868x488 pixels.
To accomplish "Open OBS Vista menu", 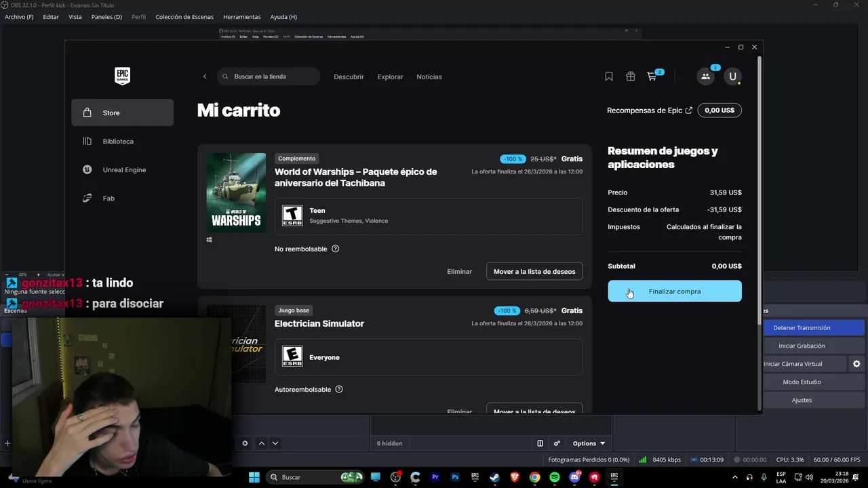I will pyautogui.click(x=75, y=17).
